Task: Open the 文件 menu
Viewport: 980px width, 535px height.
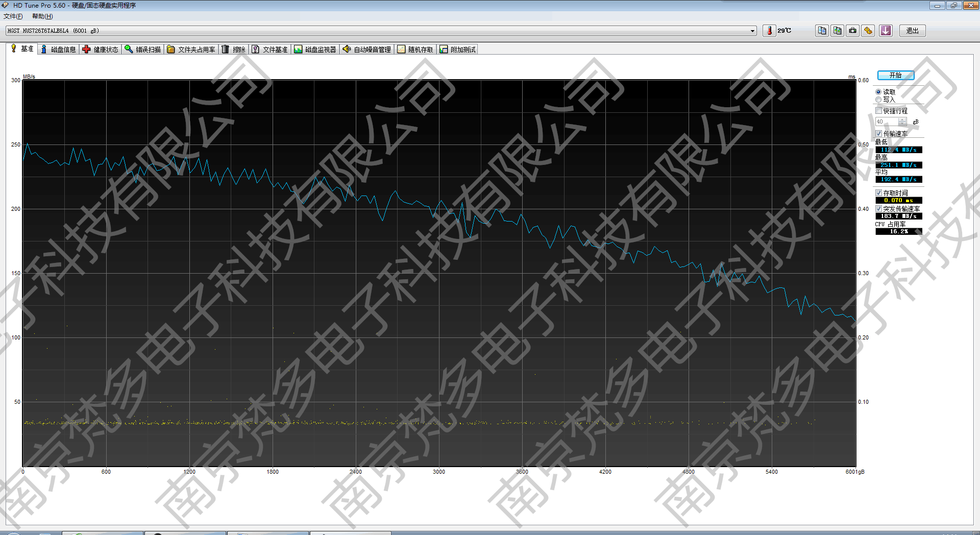Action: tap(13, 16)
